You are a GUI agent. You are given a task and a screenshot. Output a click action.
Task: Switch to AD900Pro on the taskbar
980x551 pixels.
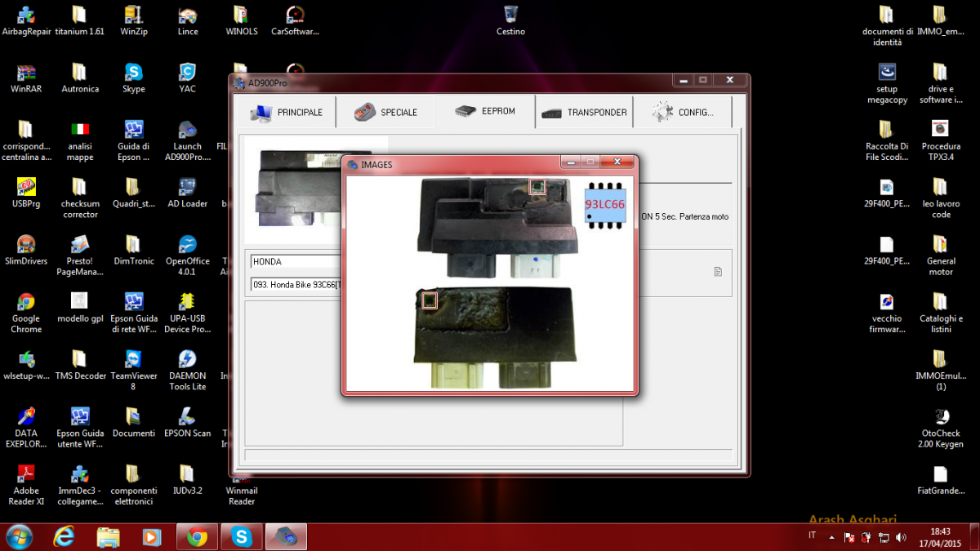pyautogui.click(x=286, y=536)
